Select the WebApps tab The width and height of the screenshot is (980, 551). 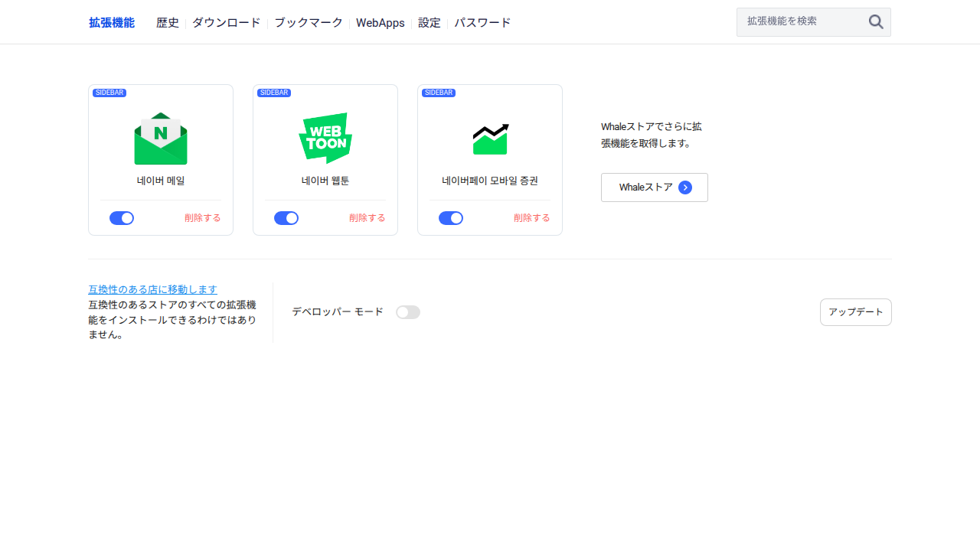click(x=381, y=23)
